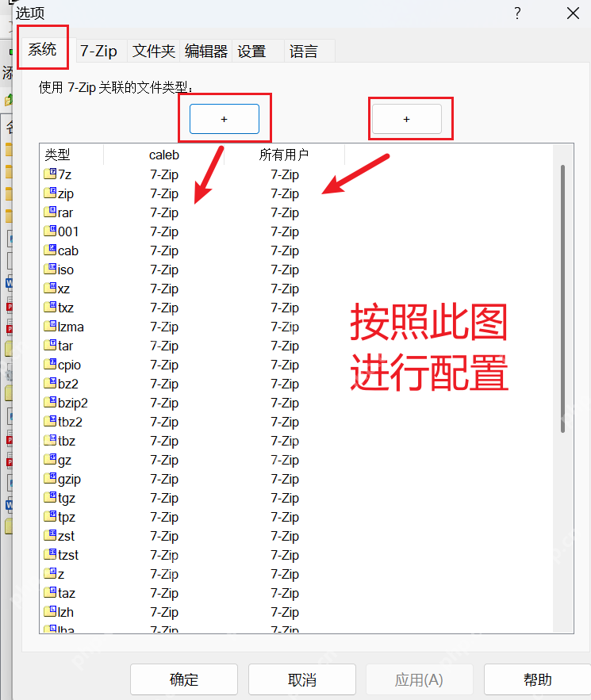Image resolution: width=591 pixels, height=700 pixels.
Task: Select the xz file type icon
Action: [x=50, y=288]
